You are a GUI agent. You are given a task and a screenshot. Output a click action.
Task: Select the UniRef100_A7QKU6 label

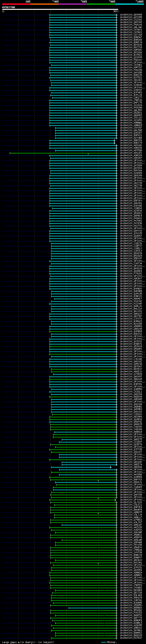131,85
